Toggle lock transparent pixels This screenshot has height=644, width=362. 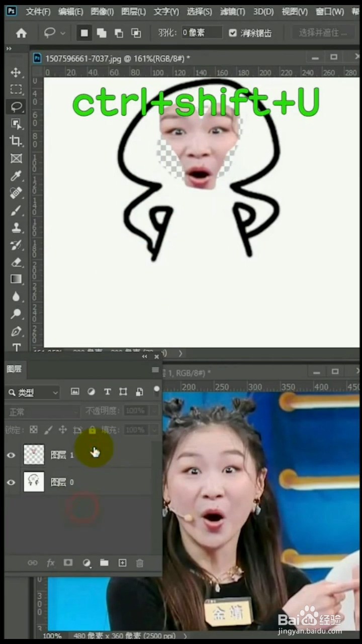click(x=33, y=430)
